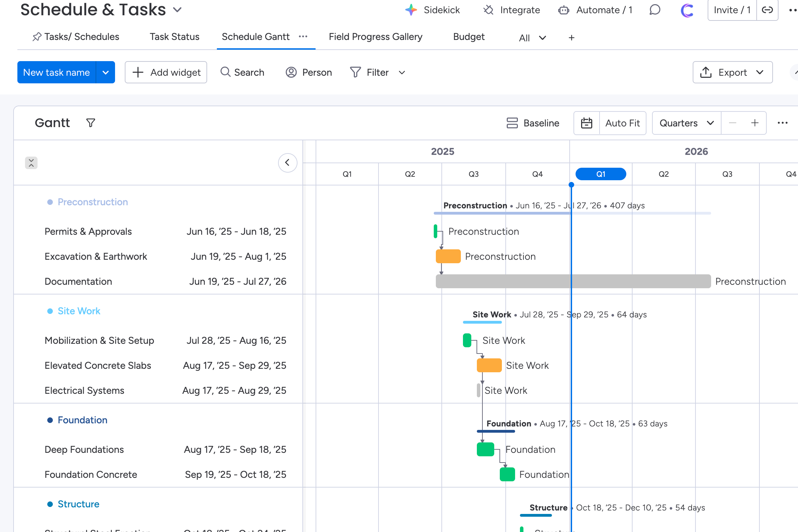Viewport: 798px width, 532px height.
Task: Open the board discussion chat bubble
Action: click(x=655, y=10)
